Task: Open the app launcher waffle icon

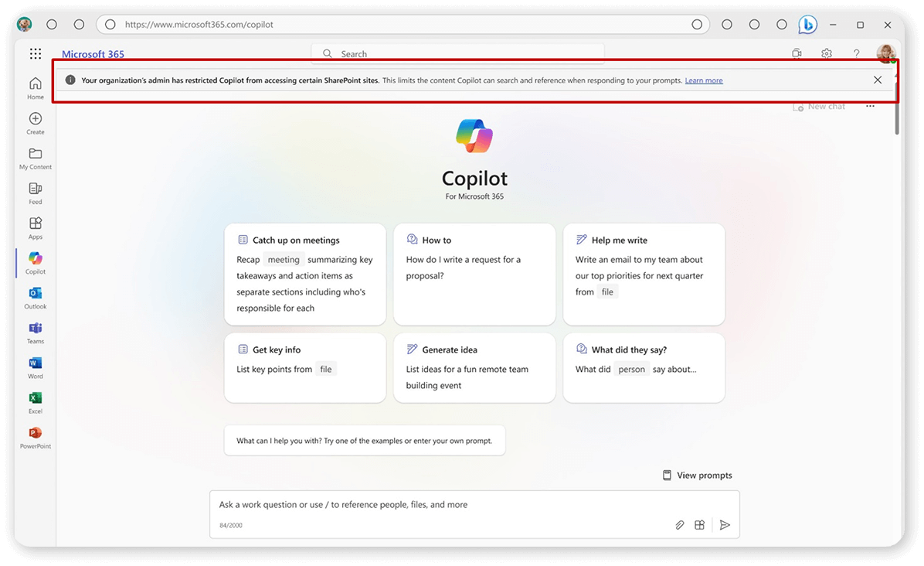Action: pos(36,53)
